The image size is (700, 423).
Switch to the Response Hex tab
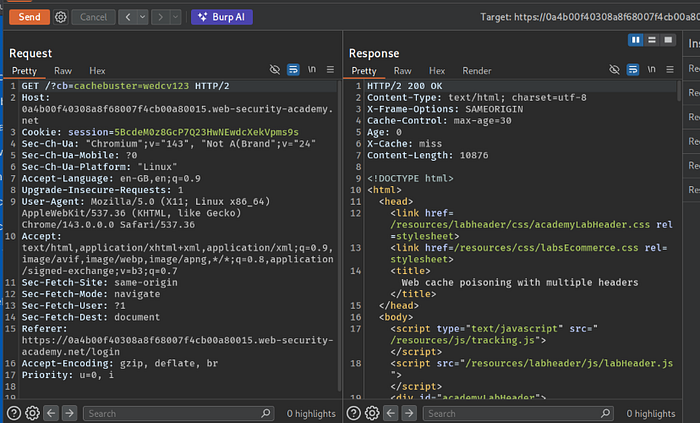(437, 70)
